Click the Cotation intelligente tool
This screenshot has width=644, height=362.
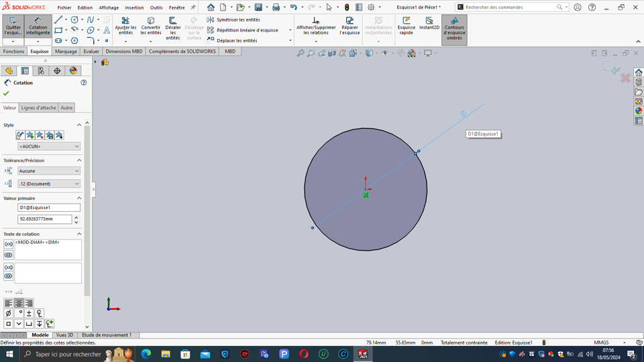point(38,26)
